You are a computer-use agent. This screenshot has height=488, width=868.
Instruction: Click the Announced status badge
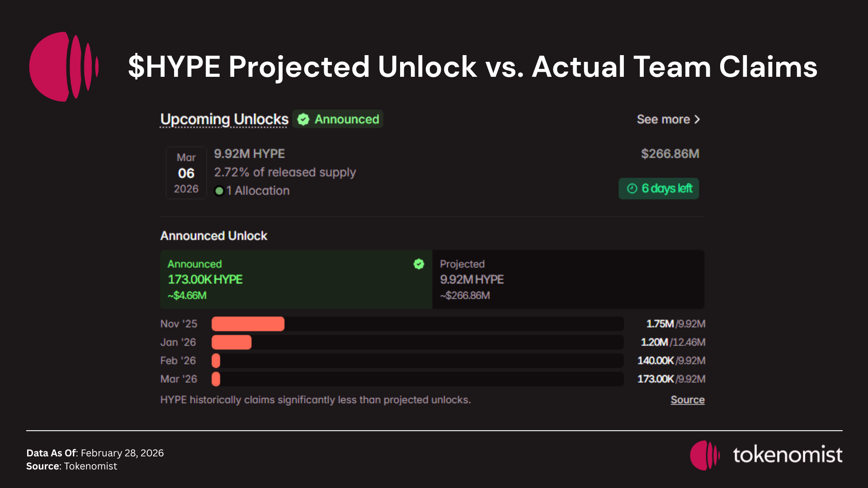[338, 119]
